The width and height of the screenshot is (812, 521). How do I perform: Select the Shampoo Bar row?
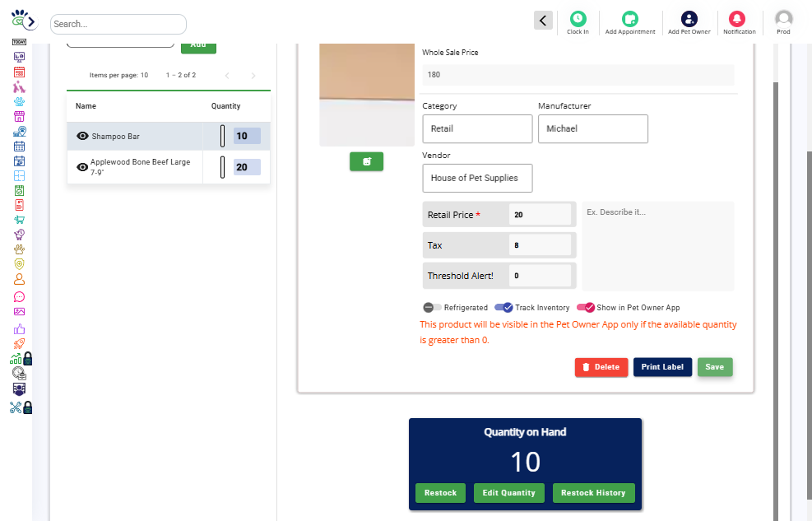coord(169,136)
